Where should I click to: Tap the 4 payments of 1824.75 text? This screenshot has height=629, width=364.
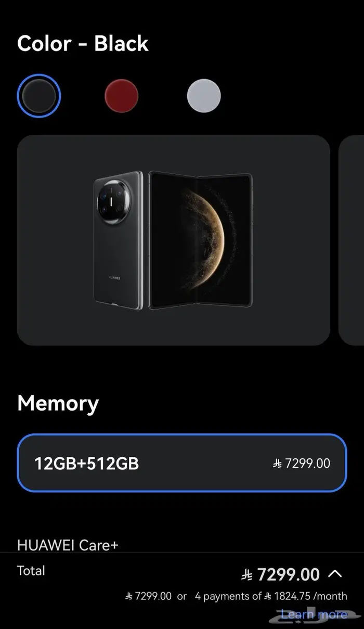(271, 596)
